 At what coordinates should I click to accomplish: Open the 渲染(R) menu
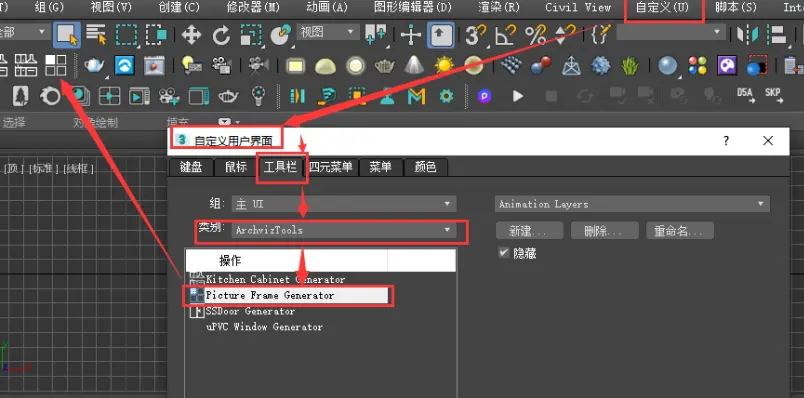tap(498, 8)
